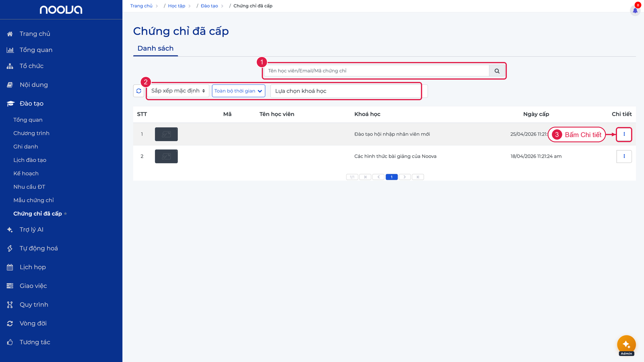Click the refresh list icon

click(139, 91)
